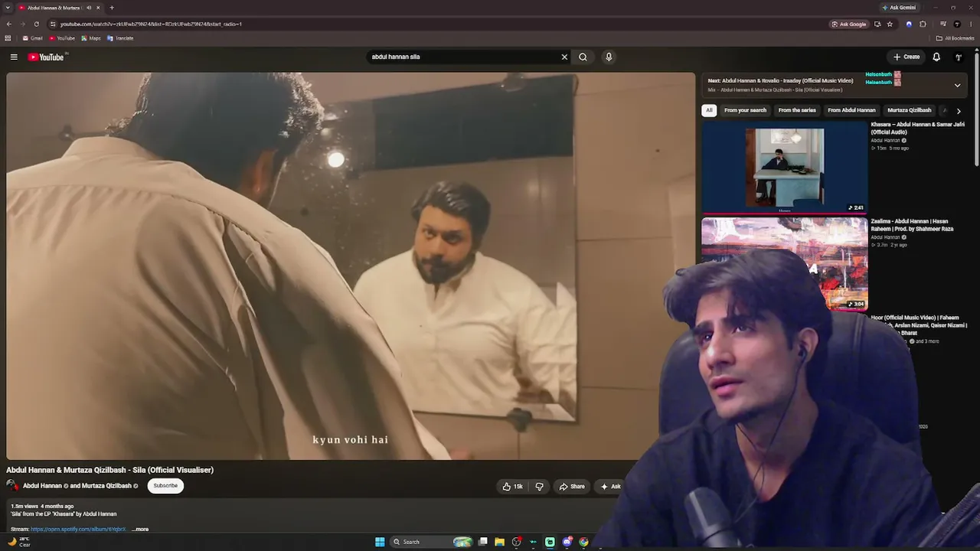Open the Abdul Hannan channel avatar
Viewport: 980px width, 551px height.
point(13,485)
